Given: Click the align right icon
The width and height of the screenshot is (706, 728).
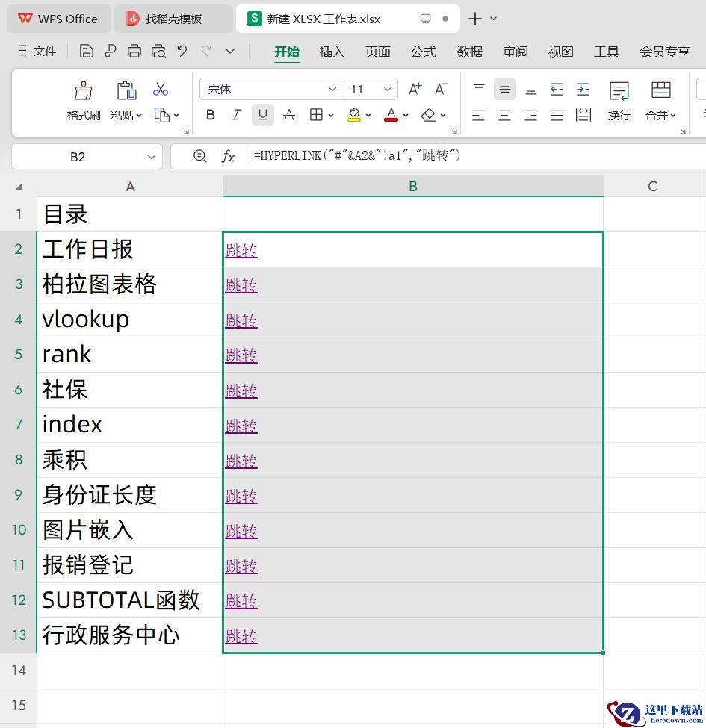Looking at the screenshot, I should point(531,115).
